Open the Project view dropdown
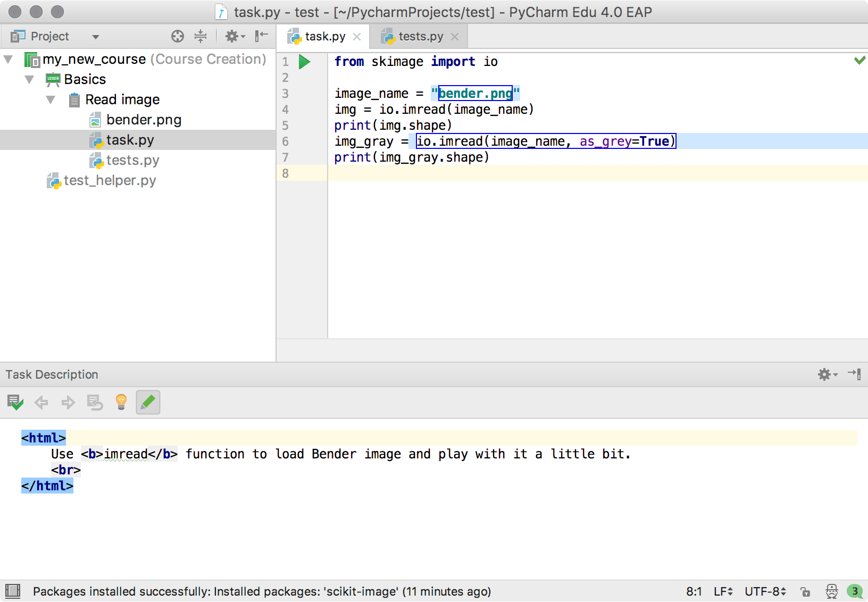Image resolution: width=868 pixels, height=602 pixels. 96,36
